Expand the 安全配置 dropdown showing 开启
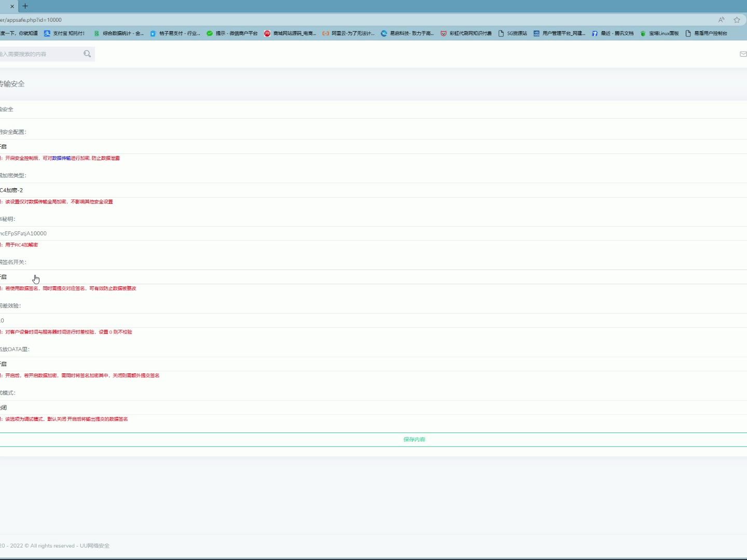This screenshot has width=747, height=560. pyautogui.click(x=374, y=147)
